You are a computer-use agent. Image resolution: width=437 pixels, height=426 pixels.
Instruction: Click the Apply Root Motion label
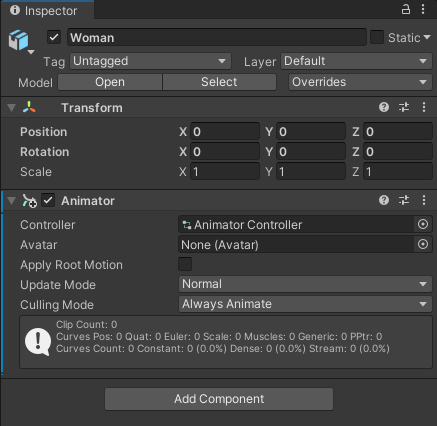pos(71,265)
